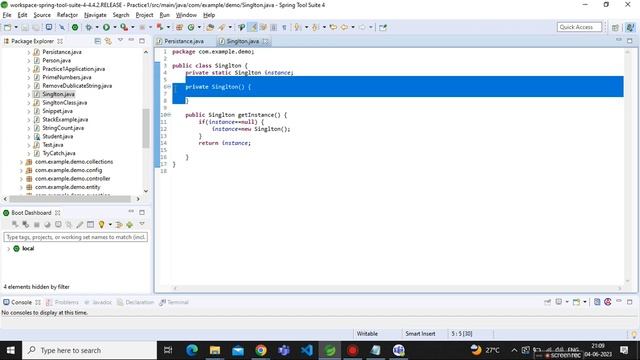The width and height of the screenshot is (640, 360).
Task: Expand the com.example.demo.controller package
Action: point(21,179)
